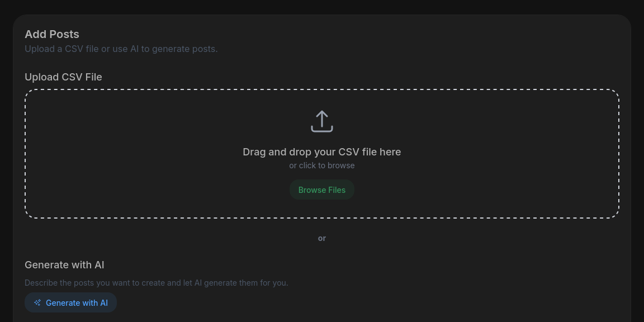The image size is (644, 322).
Task: Click the "or" separator text between sections
Action: (321, 238)
